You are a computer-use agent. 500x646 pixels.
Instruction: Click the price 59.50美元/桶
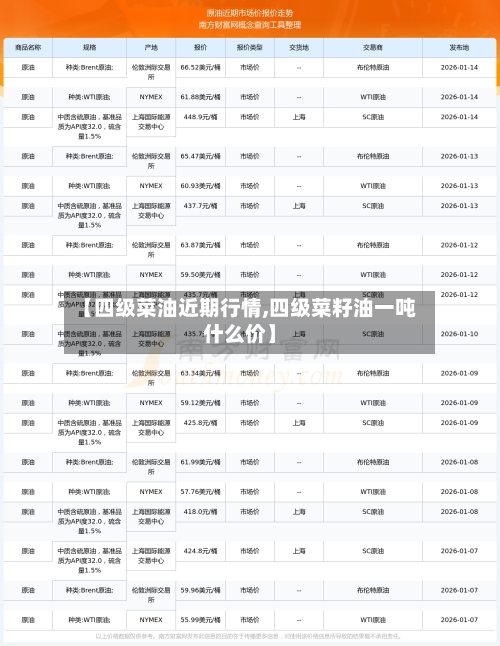point(201,275)
